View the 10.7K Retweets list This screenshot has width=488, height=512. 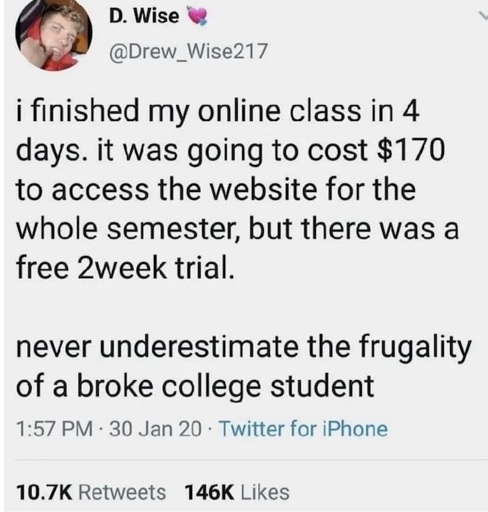click(91, 492)
